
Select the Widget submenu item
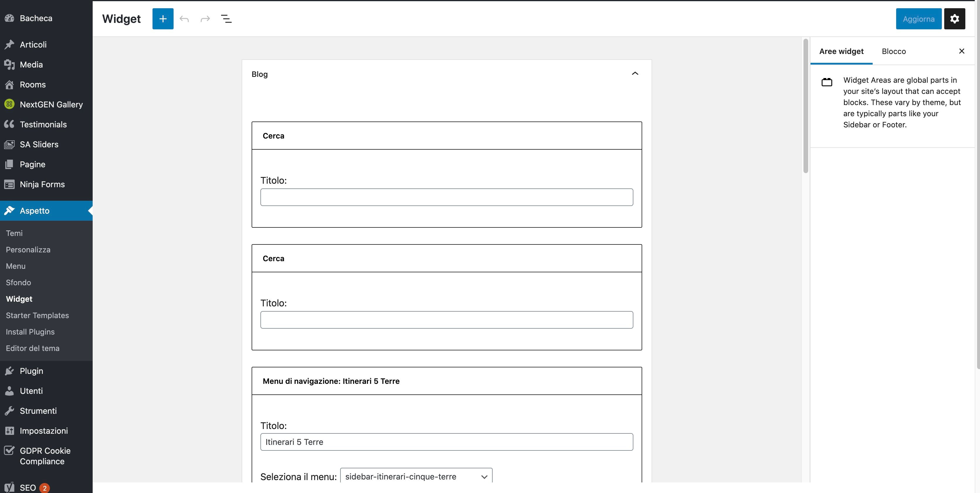19,299
